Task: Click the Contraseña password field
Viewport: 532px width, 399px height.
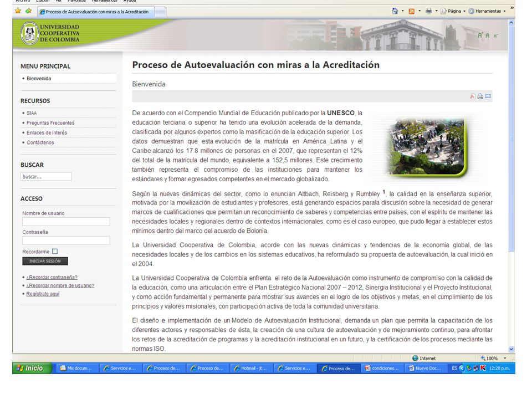Action: [66, 241]
